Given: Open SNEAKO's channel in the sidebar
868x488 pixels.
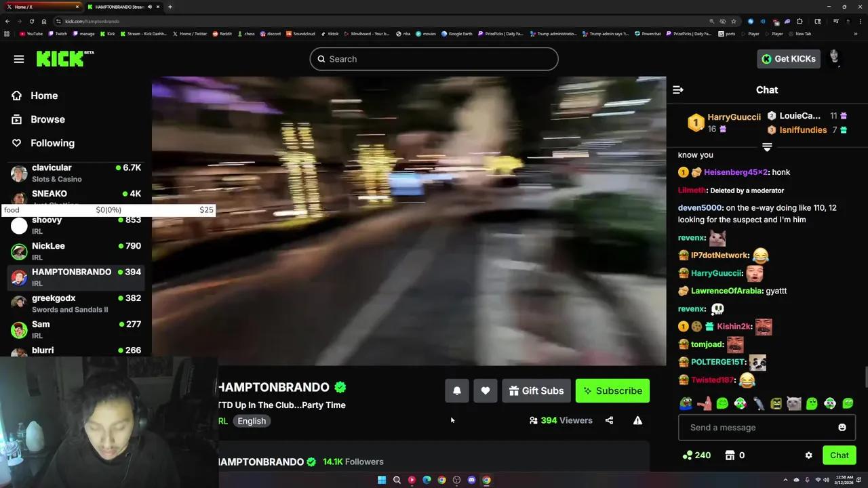Looking at the screenshot, I should (76, 196).
